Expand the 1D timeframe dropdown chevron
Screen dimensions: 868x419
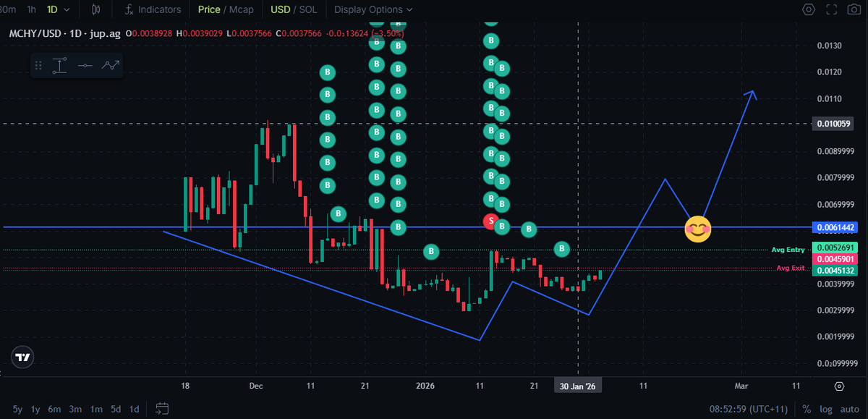point(68,10)
